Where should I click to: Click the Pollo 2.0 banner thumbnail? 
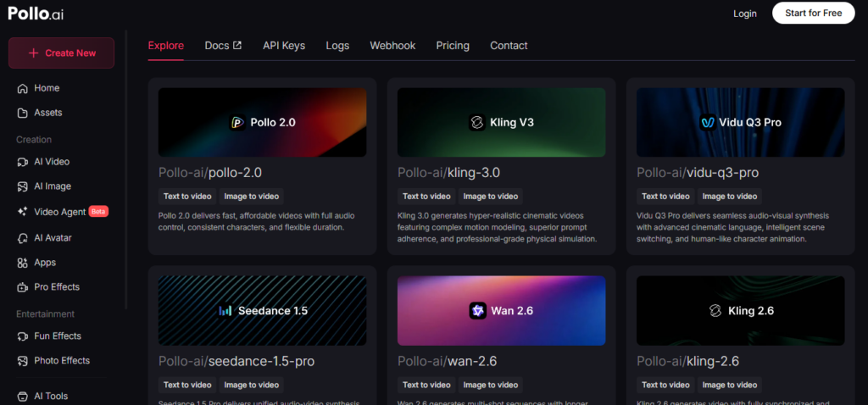pos(263,122)
